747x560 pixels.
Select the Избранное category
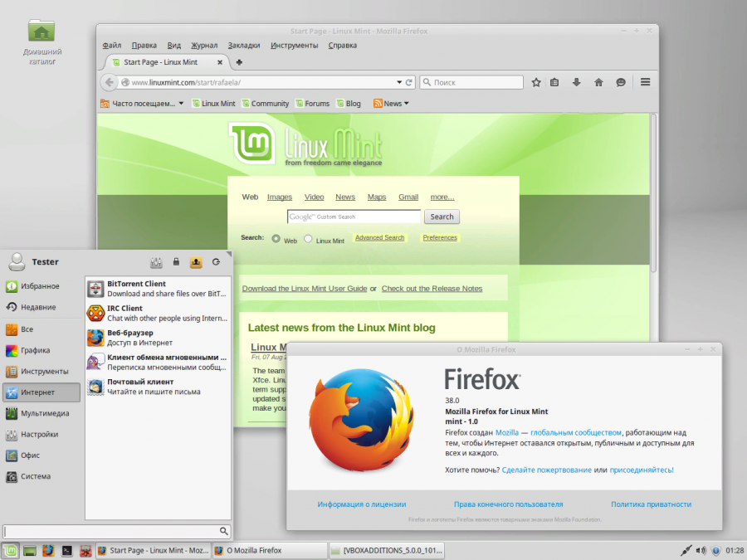click(41, 286)
